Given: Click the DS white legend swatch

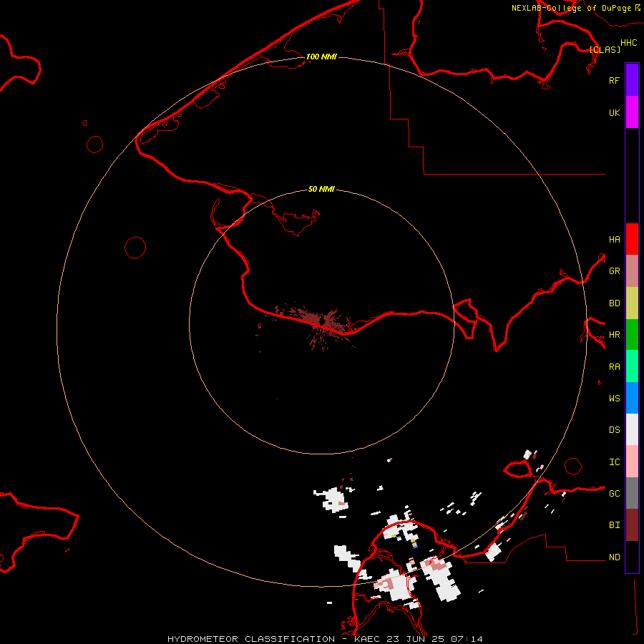Looking at the screenshot, I should click(x=632, y=429).
